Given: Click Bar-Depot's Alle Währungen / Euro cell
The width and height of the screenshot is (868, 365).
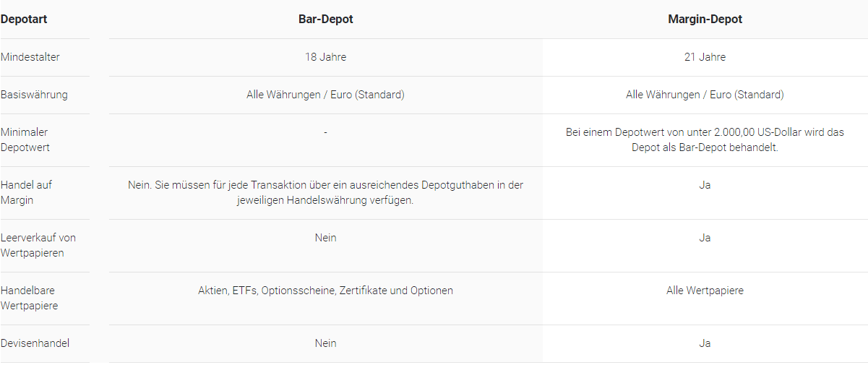Looking at the screenshot, I should click(325, 95).
